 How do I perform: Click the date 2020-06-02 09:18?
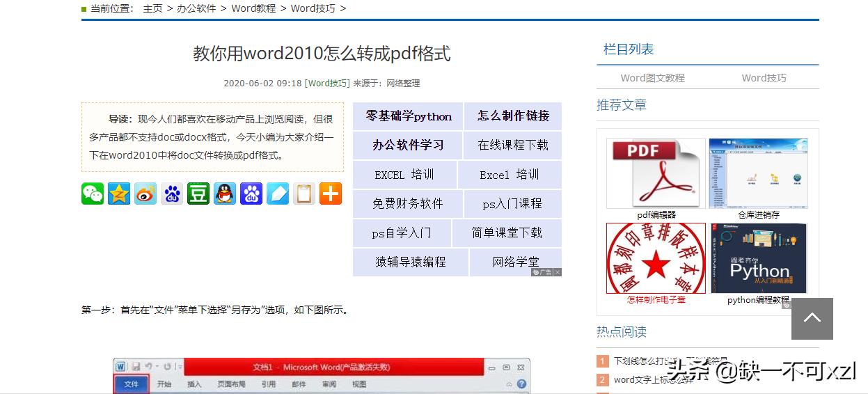click(x=262, y=83)
